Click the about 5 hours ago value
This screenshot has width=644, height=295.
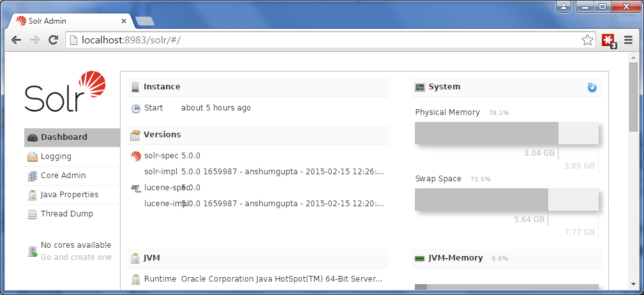216,108
